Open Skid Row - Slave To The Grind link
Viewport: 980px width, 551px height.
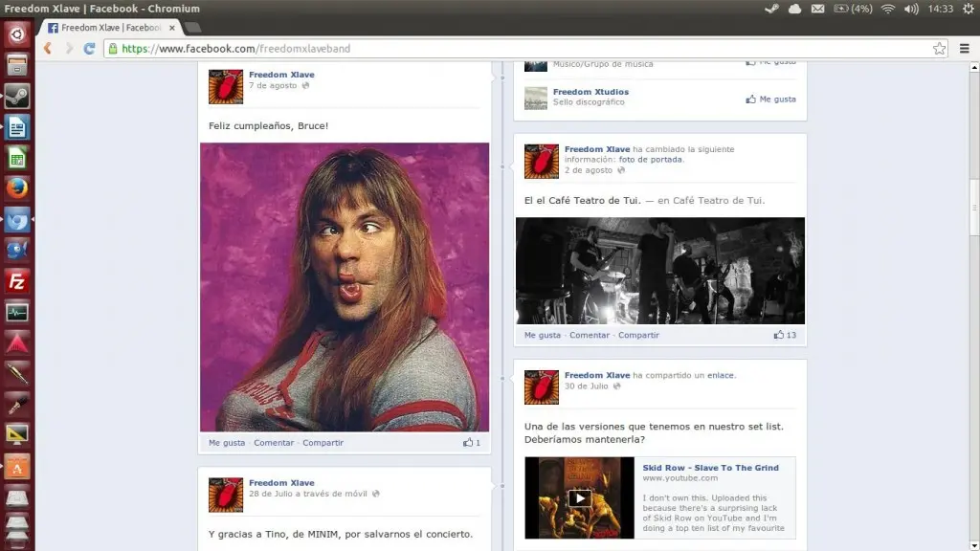(x=711, y=468)
